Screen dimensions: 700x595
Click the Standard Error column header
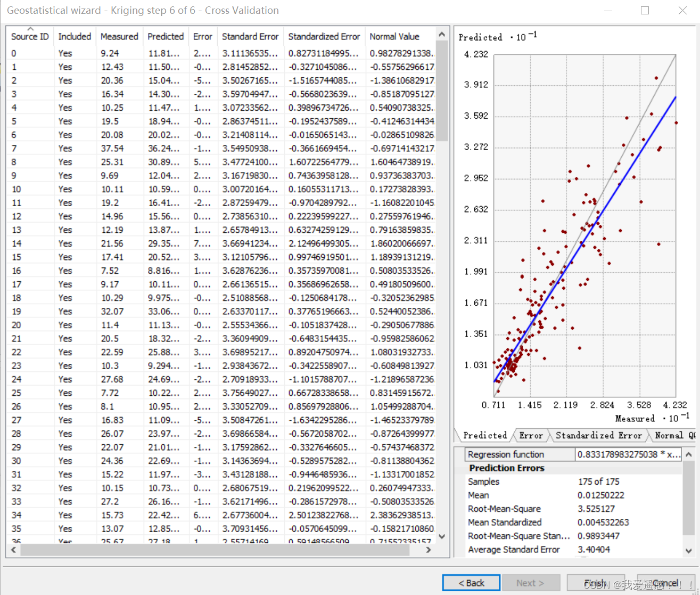click(250, 36)
